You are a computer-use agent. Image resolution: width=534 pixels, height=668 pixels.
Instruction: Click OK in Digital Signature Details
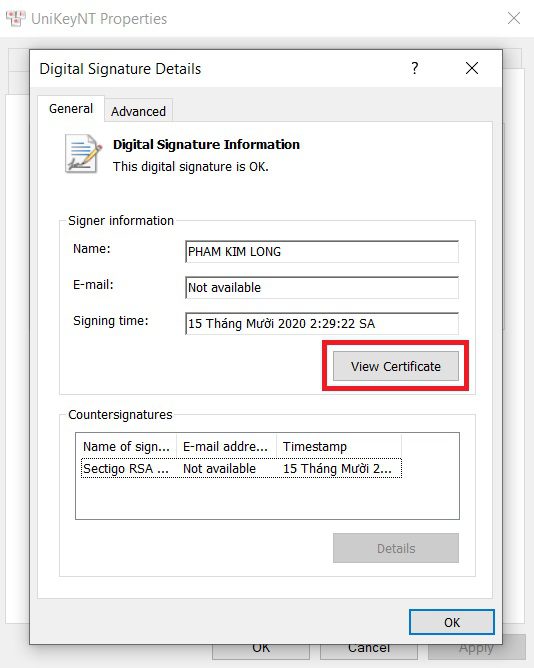(x=452, y=622)
